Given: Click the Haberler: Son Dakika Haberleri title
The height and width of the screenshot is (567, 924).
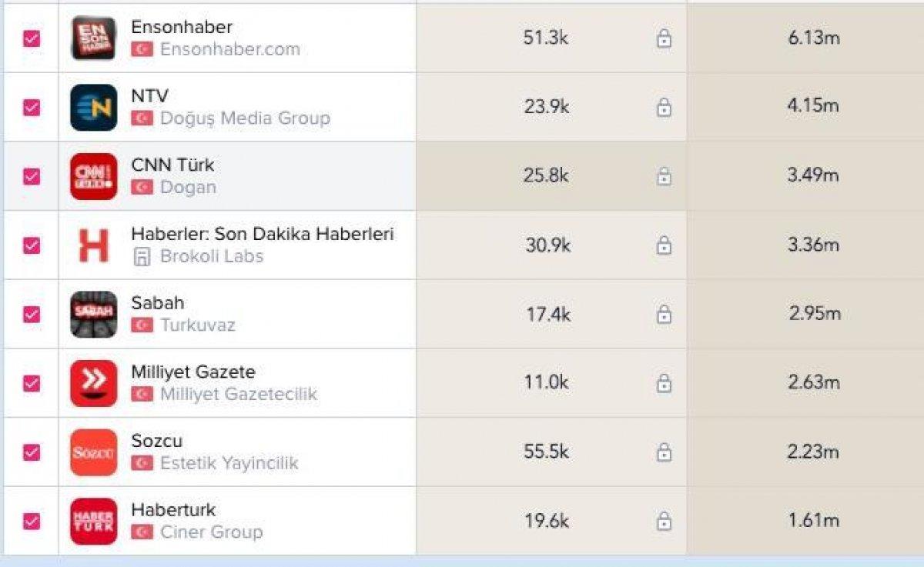Looking at the screenshot, I should click(x=263, y=234).
